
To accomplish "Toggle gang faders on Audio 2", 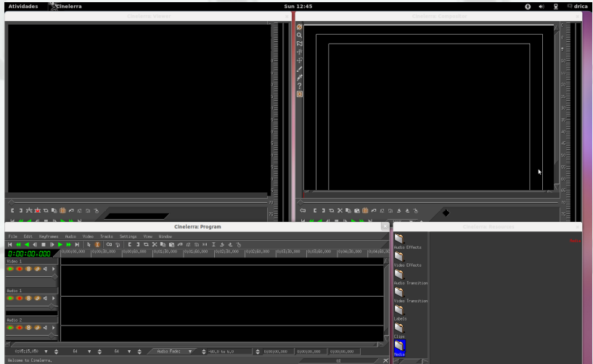I will coord(28,328).
